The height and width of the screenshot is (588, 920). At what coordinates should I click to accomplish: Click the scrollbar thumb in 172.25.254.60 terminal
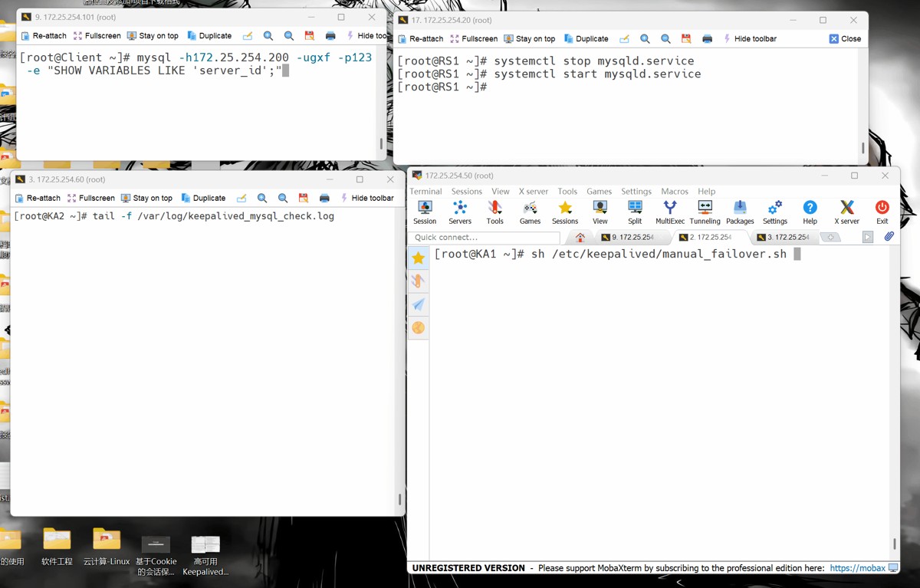pyautogui.click(x=399, y=500)
